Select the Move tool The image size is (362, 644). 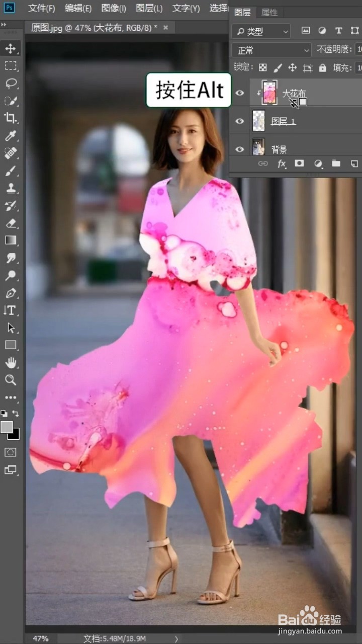click(11, 48)
